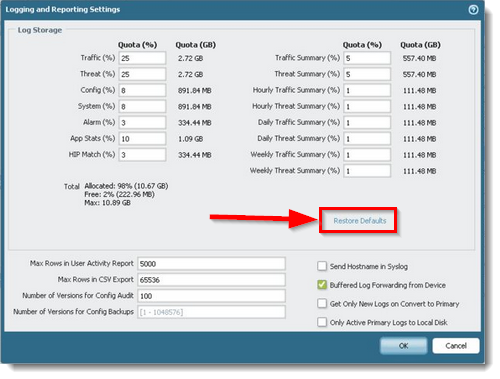This screenshot has height=379, width=500.
Task: Click the App Stats (%) quota box
Action: click(x=142, y=138)
